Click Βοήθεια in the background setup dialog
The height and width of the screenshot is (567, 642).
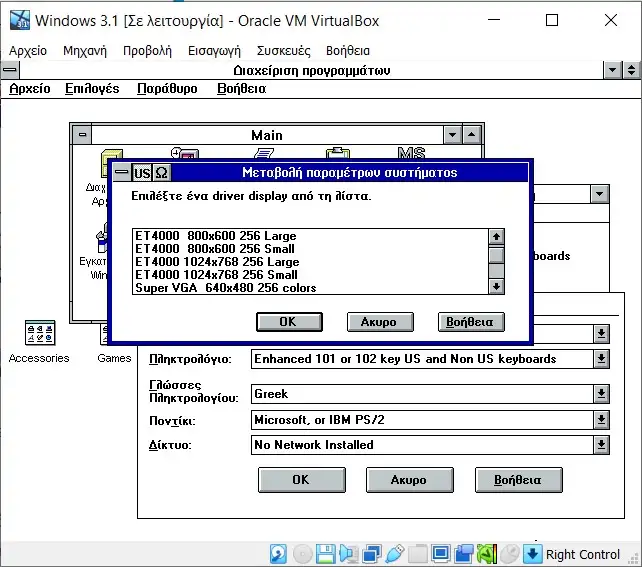[x=519, y=480]
